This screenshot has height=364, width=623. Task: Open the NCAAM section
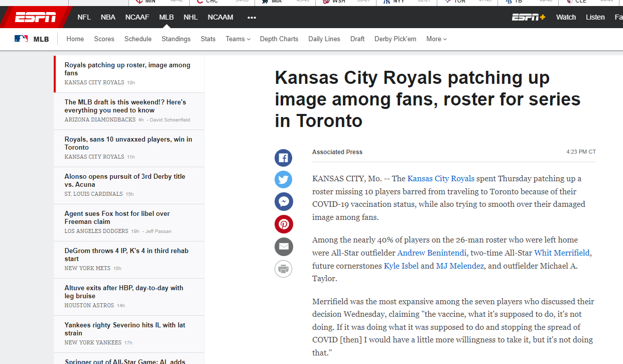click(x=220, y=17)
